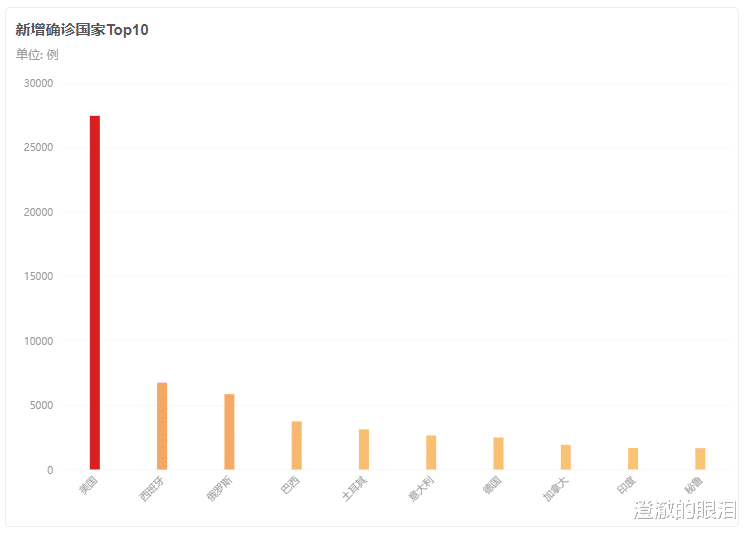Screen dimensions: 748x534
Task: Click the 印度 bar
Action: pyautogui.click(x=633, y=458)
